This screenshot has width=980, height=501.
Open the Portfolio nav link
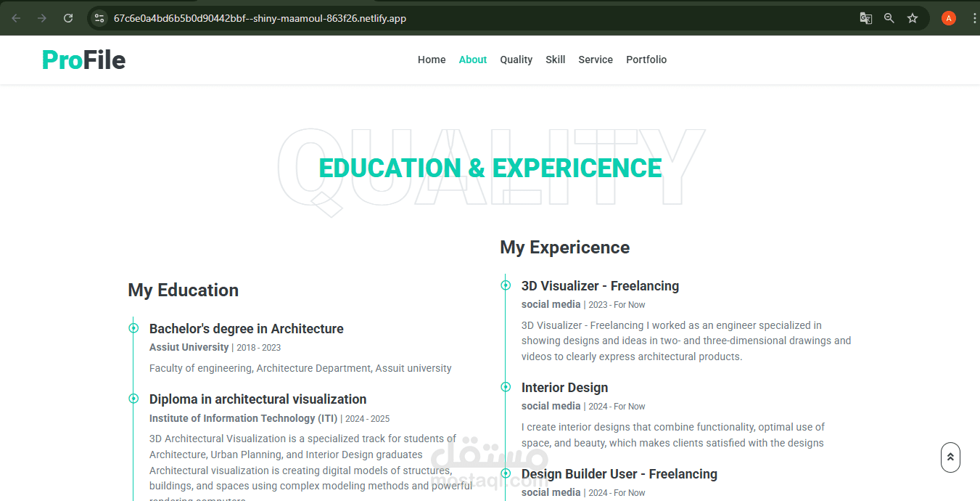click(x=646, y=60)
